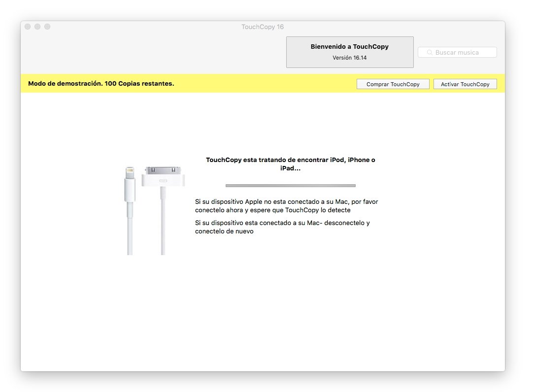Click the magnifier icon in search field
Viewport: 534px width, 392px height.
pos(430,53)
